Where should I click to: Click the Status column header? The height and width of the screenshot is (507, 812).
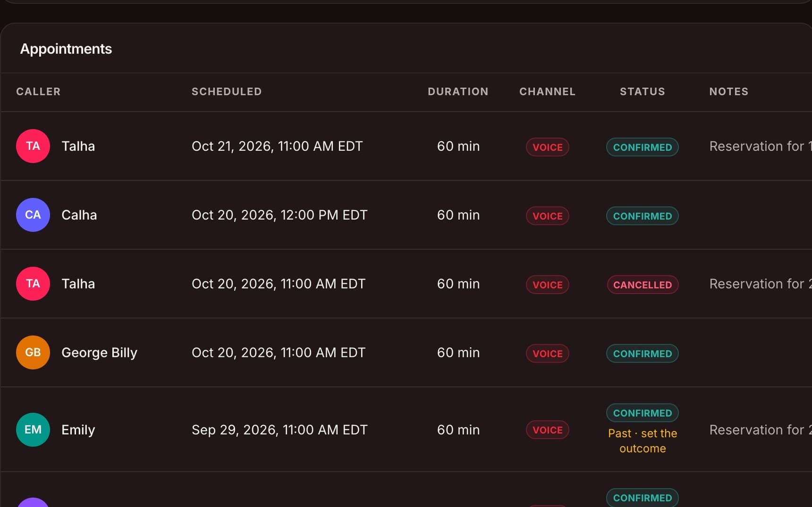tap(643, 92)
